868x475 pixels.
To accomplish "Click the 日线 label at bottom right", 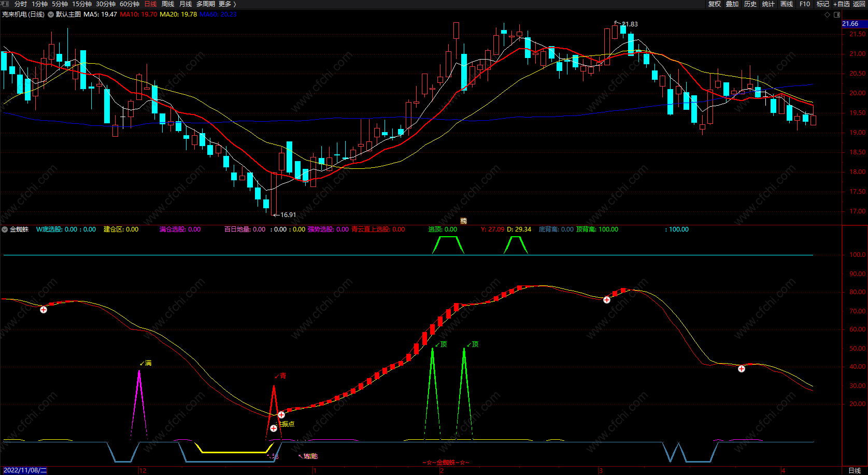I will point(855,471).
